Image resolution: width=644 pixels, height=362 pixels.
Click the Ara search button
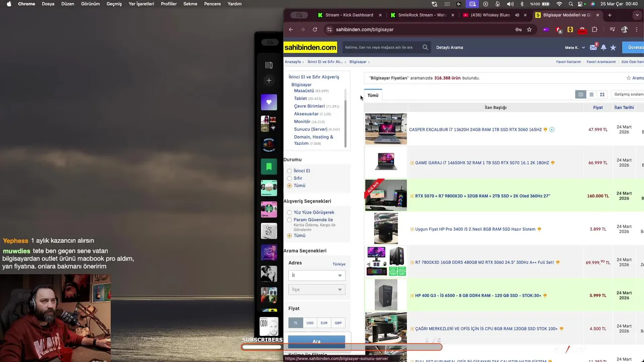click(316, 341)
